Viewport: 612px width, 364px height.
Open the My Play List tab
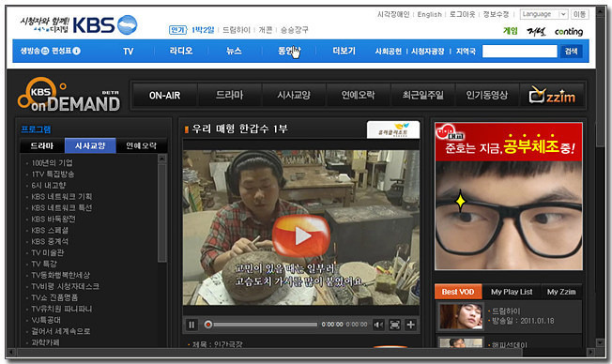click(512, 292)
